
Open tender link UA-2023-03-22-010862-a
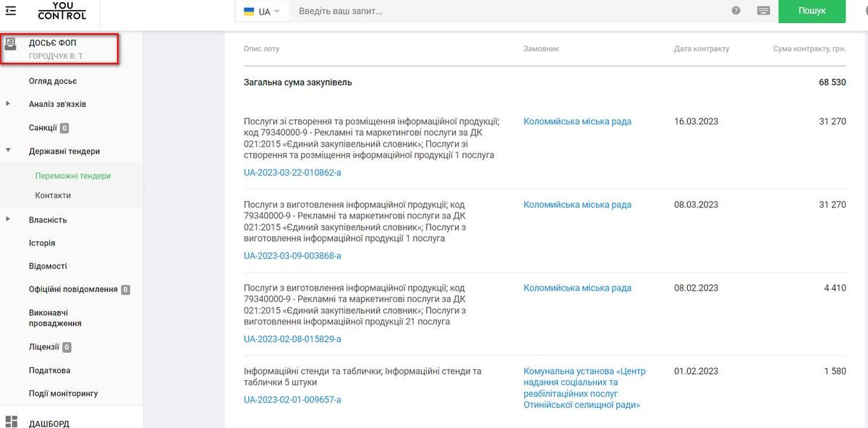click(x=292, y=172)
